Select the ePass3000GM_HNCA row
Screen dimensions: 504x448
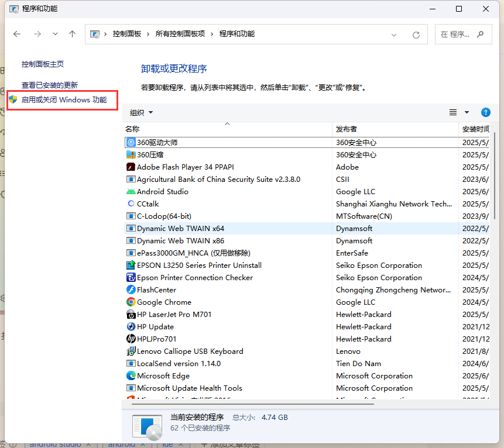307,253
